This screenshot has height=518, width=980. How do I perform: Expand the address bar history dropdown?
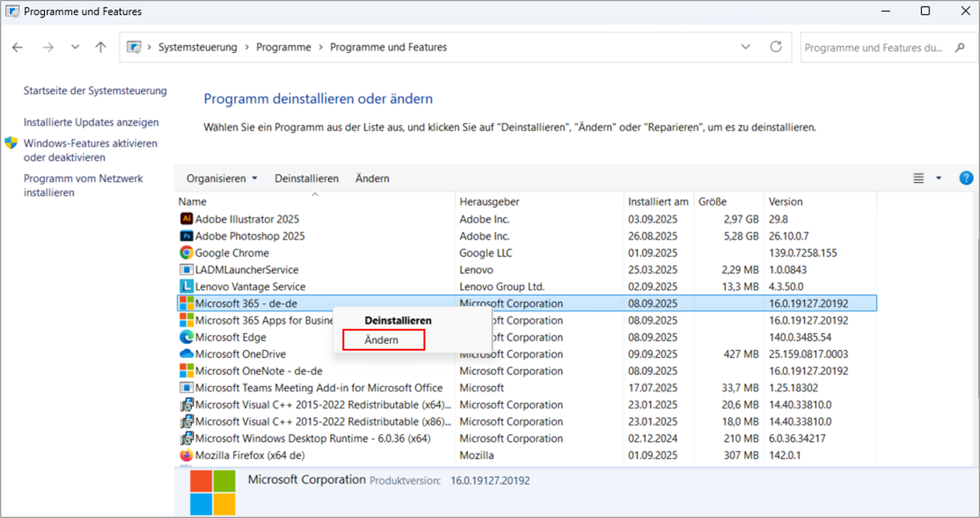(745, 47)
